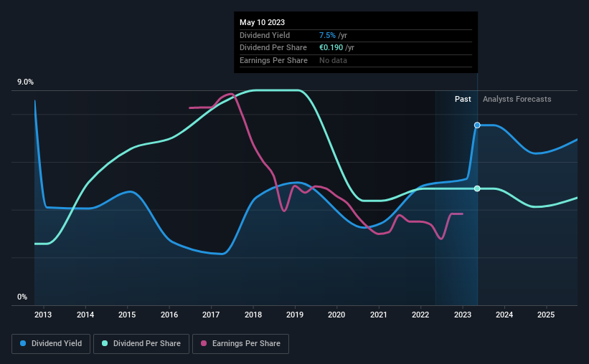Click the 2017 x-axis label
The width and height of the screenshot is (589, 364).
211,315
